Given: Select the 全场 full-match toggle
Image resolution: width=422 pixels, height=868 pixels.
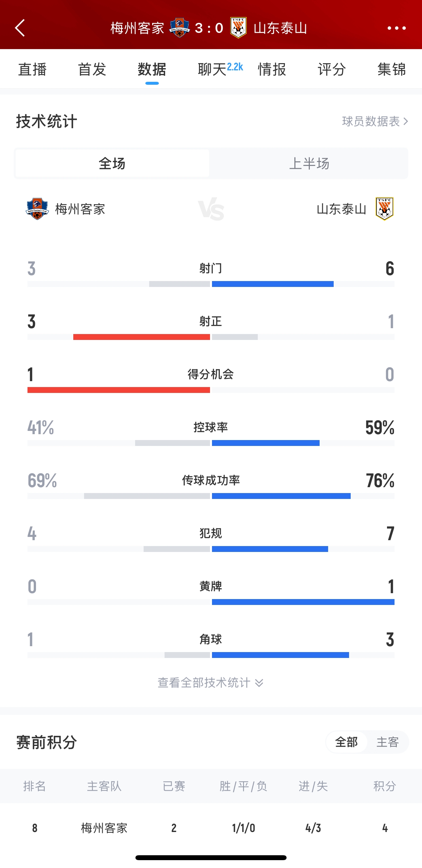Looking at the screenshot, I should (x=112, y=164).
